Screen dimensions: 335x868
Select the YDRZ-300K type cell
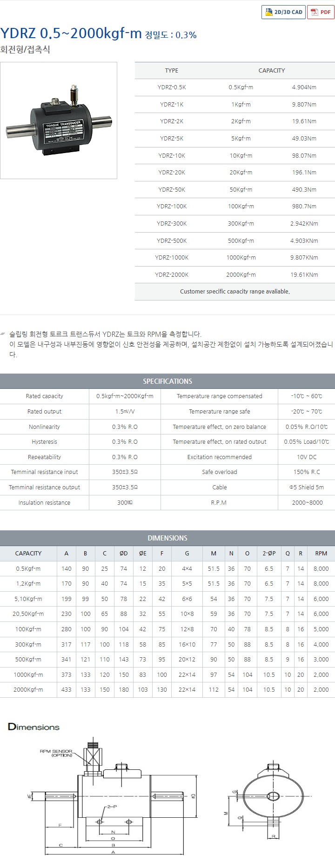click(x=172, y=224)
